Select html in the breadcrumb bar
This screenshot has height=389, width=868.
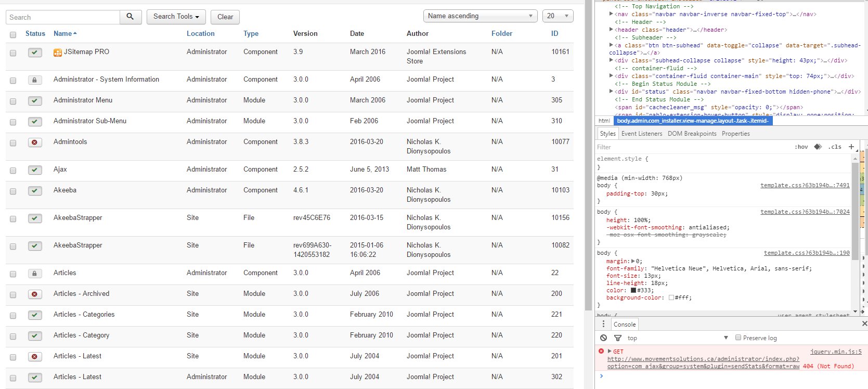point(604,121)
